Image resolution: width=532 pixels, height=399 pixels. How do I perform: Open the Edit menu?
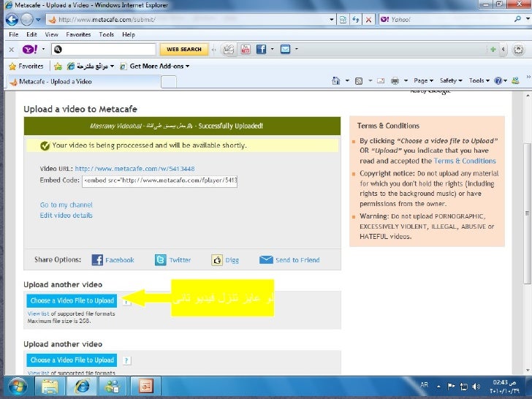click(x=31, y=34)
